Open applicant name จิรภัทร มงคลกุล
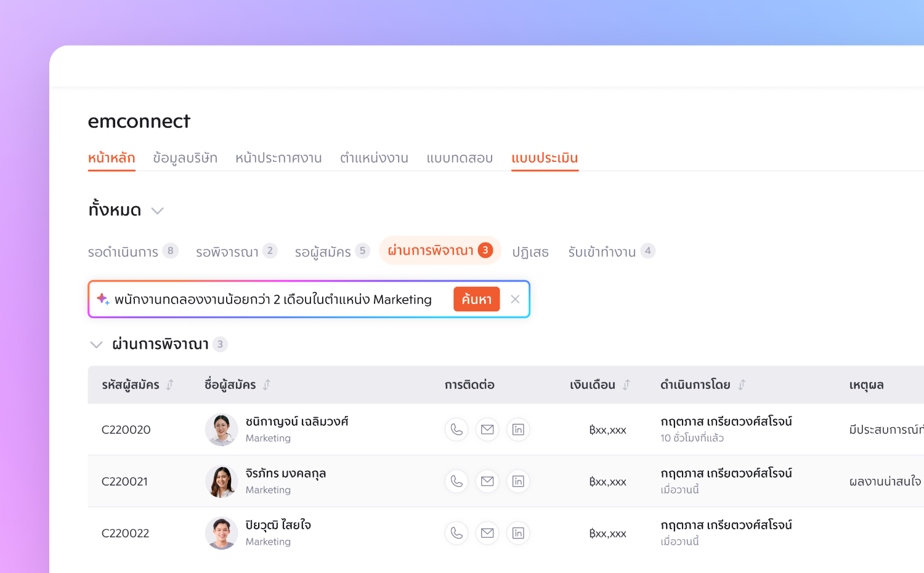924x573 pixels. coord(286,473)
